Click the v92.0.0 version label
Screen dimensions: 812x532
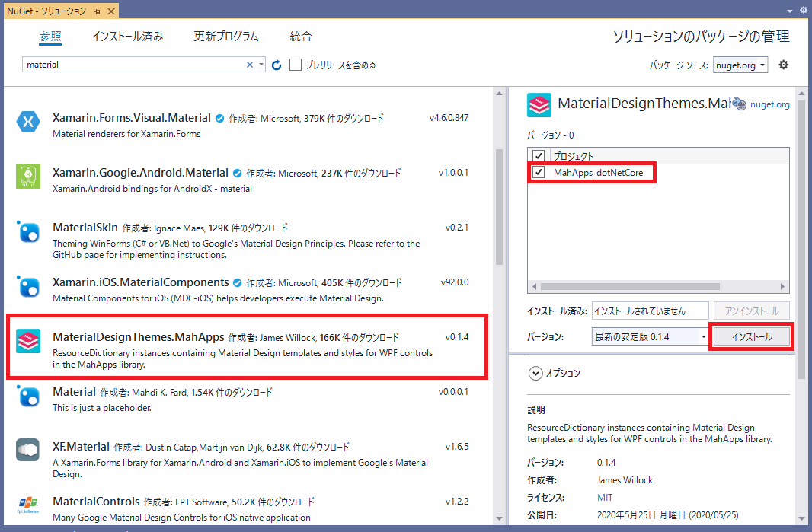click(455, 282)
